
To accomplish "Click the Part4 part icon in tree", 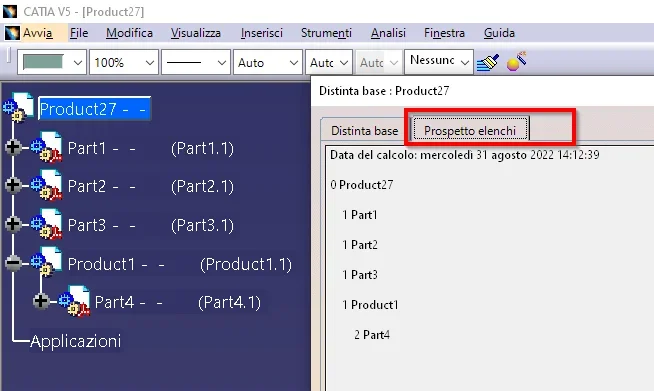I will (x=74, y=301).
